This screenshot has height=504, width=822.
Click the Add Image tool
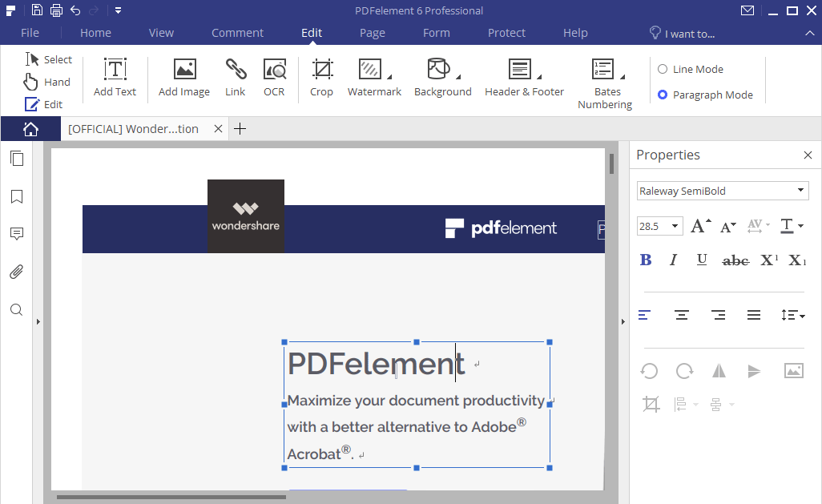point(184,77)
